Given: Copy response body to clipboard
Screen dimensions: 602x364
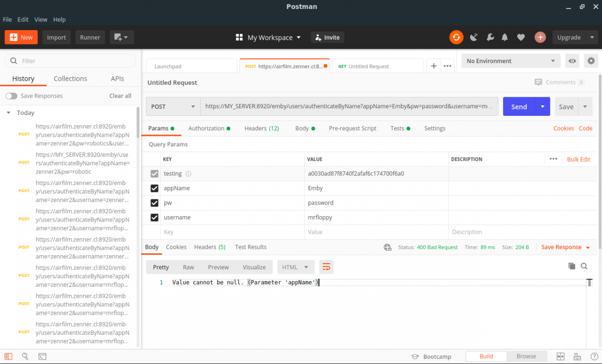Looking at the screenshot, I should tap(571, 266).
